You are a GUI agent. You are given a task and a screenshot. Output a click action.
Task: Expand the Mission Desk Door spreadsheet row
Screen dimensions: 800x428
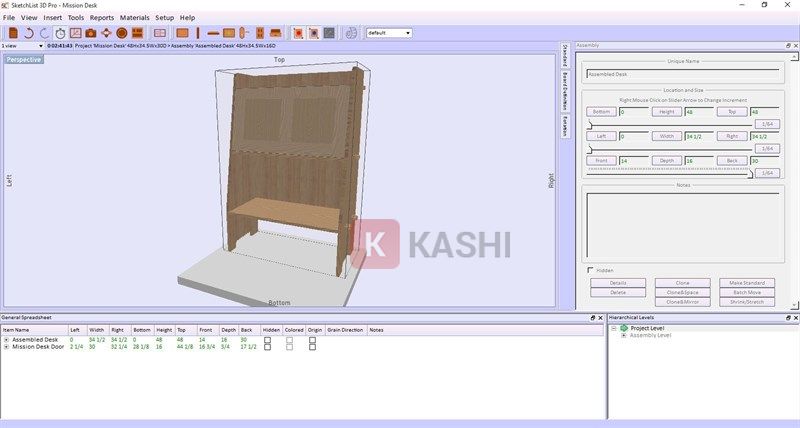tap(6, 347)
